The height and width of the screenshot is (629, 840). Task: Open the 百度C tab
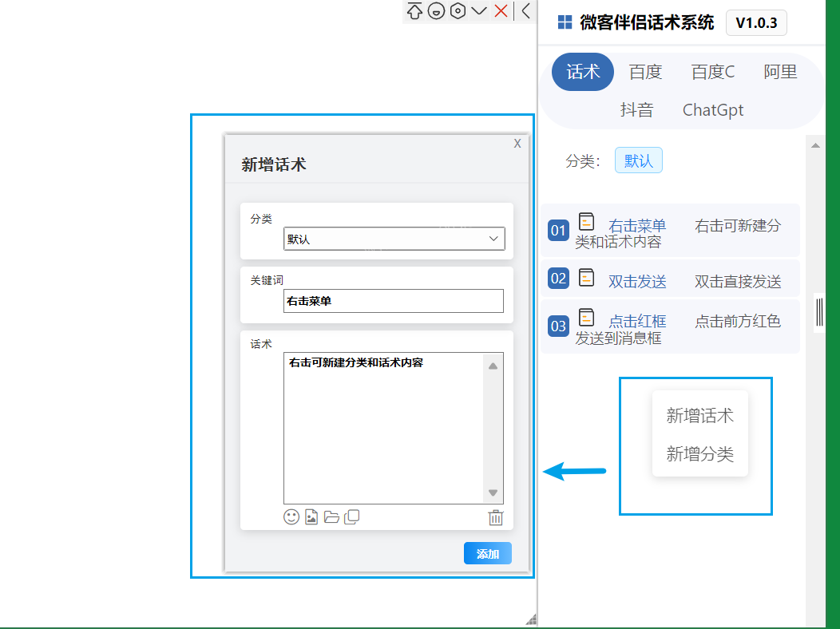click(x=712, y=72)
